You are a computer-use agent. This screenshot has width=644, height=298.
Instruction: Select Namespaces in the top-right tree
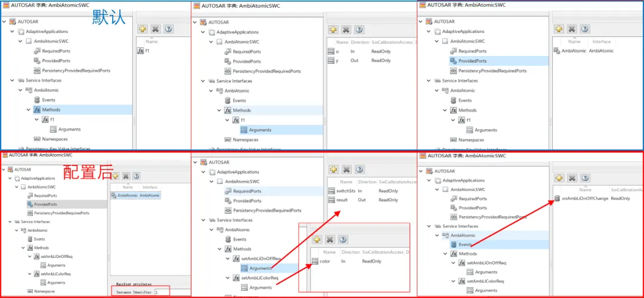tap(472, 140)
